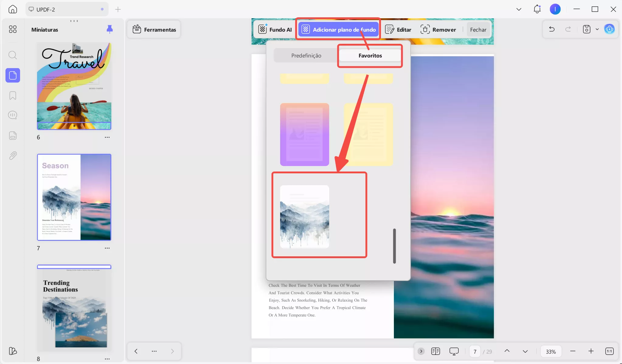
Task: Open the Ferramentas menu button
Action: (x=154, y=29)
